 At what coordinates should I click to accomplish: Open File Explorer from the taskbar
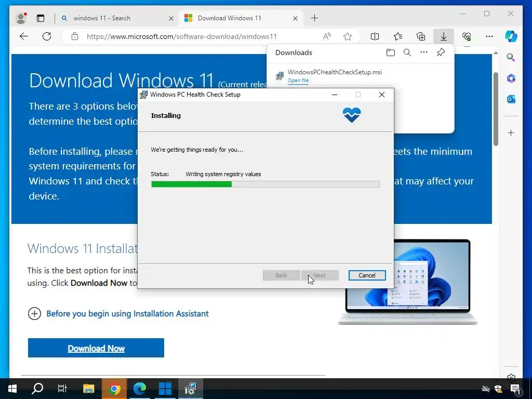88,389
